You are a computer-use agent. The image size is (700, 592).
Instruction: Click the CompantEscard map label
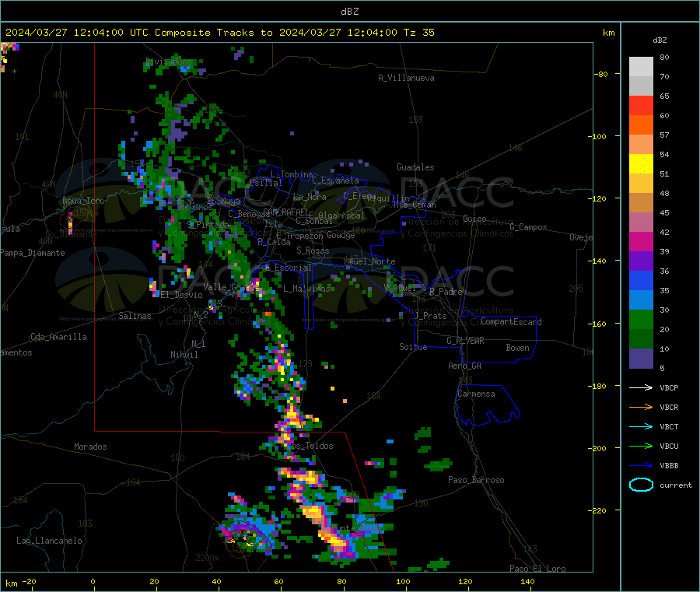[511, 322]
